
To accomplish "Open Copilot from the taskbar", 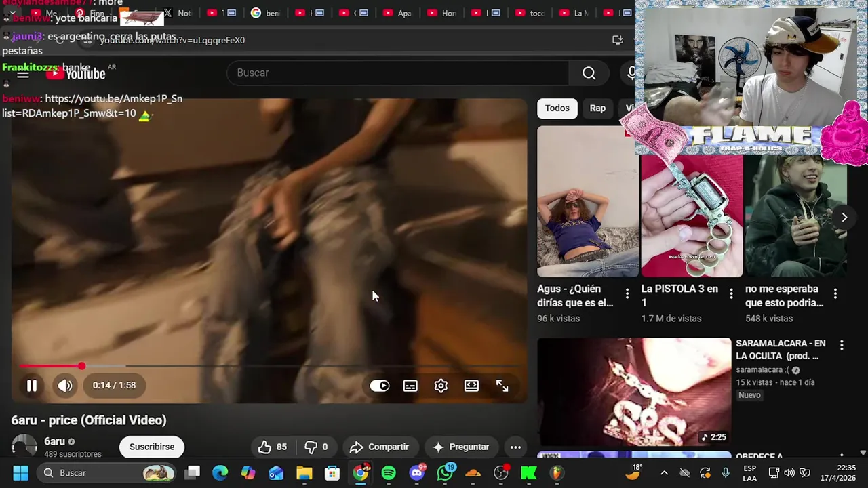I will coord(248,473).
